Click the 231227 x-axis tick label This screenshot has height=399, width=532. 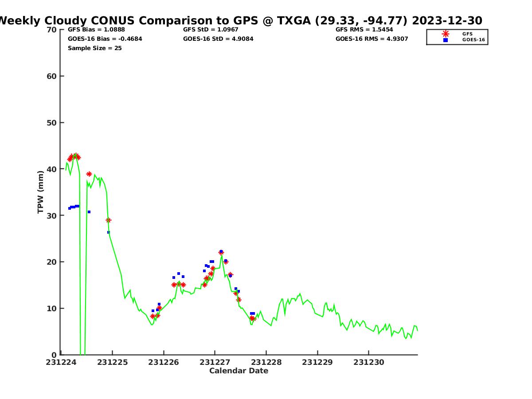pyautogui.click(x=215, y=363)
